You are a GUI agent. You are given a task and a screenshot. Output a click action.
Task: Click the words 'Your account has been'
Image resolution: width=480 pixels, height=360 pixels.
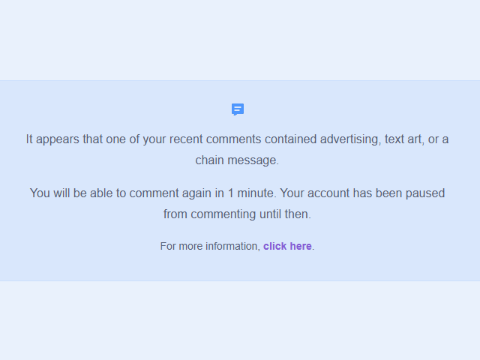[x=341, y=193]
